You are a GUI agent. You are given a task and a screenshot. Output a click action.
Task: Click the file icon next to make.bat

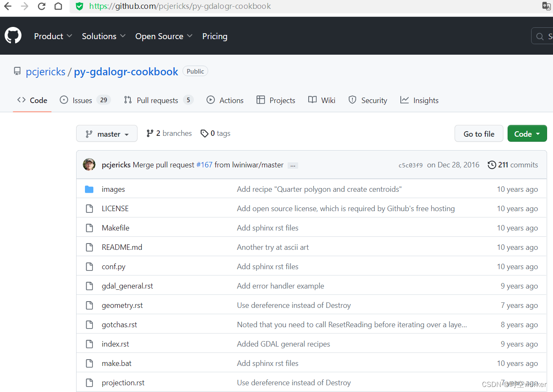point(89,363)
